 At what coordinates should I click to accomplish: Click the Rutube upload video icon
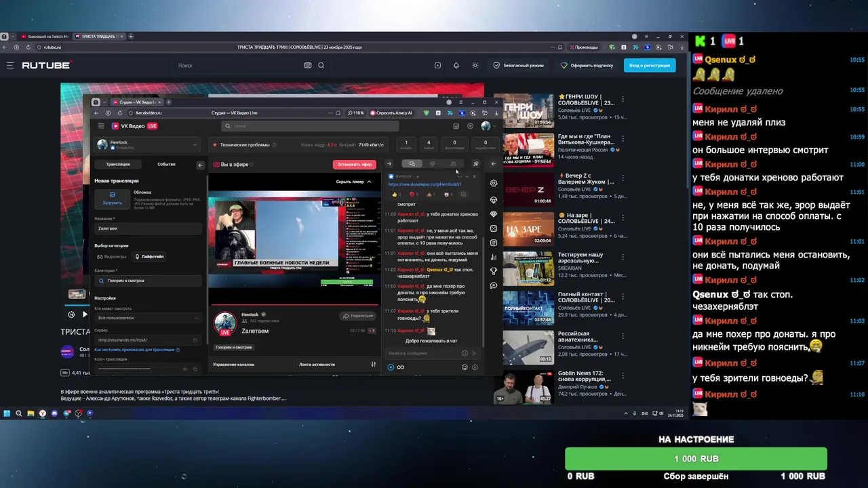pos(437,66)
